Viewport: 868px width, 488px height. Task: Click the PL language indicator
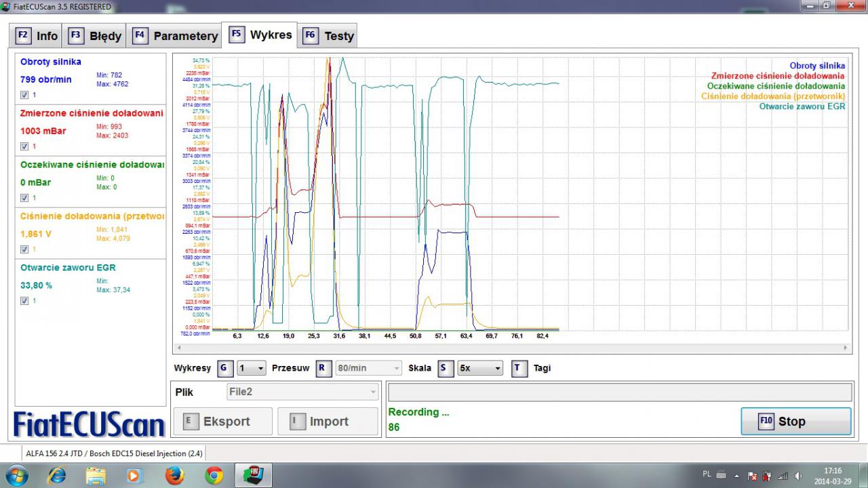pyautogui.click(x=707, y=474)
